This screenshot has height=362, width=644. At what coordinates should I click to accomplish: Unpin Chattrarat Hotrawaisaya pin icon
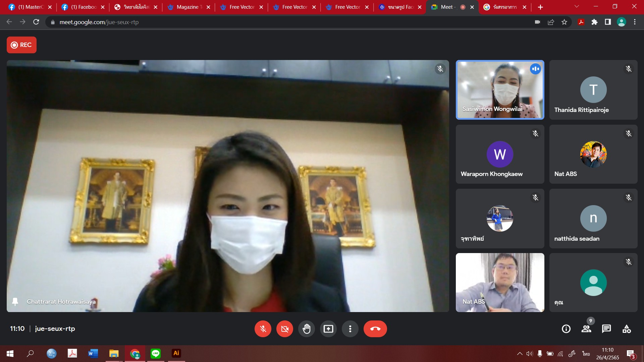tap(15, 302)
